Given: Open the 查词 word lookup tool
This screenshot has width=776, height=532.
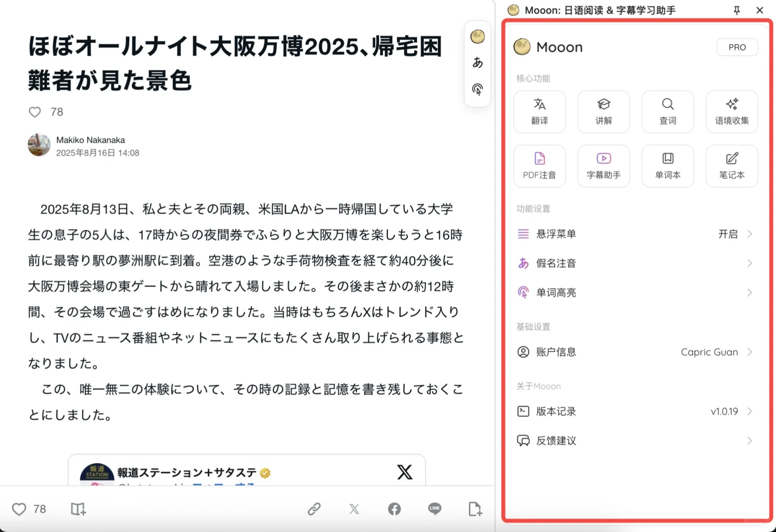Looking at the screenshot, I should (668, 112).
